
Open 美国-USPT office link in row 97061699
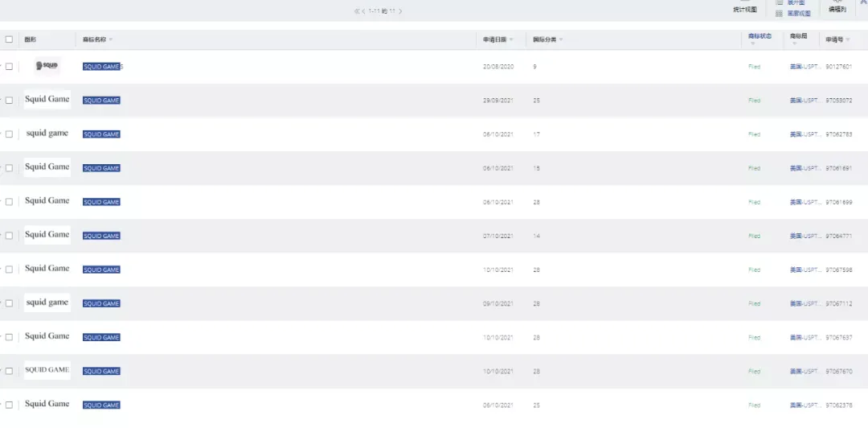click(805, 202)
